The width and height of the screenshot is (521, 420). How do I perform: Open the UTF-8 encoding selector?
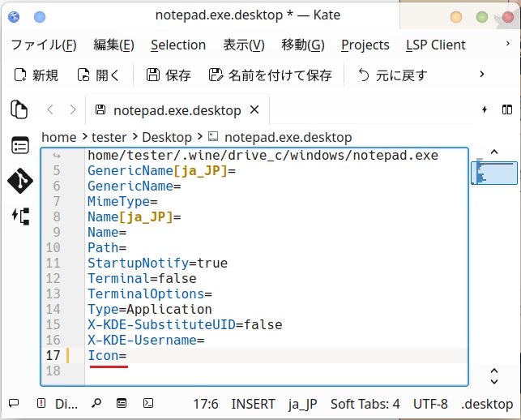[429, 403]
